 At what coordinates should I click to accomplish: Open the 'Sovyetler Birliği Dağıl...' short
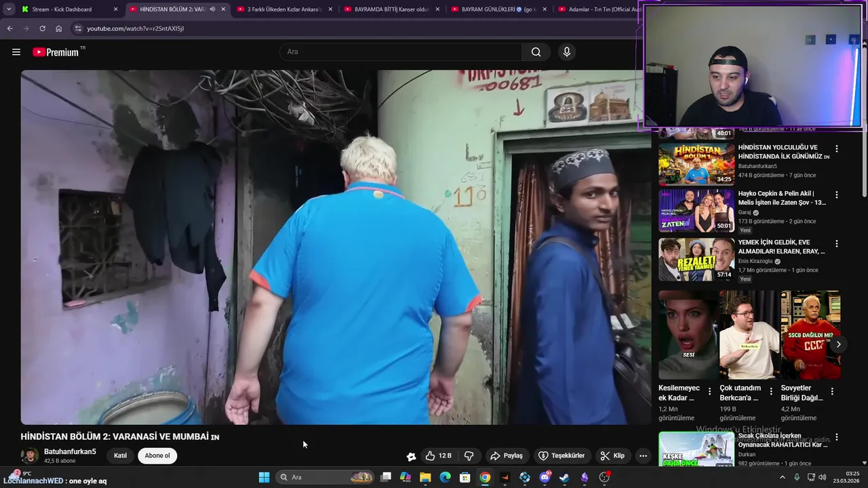click(x=810, y=335)
